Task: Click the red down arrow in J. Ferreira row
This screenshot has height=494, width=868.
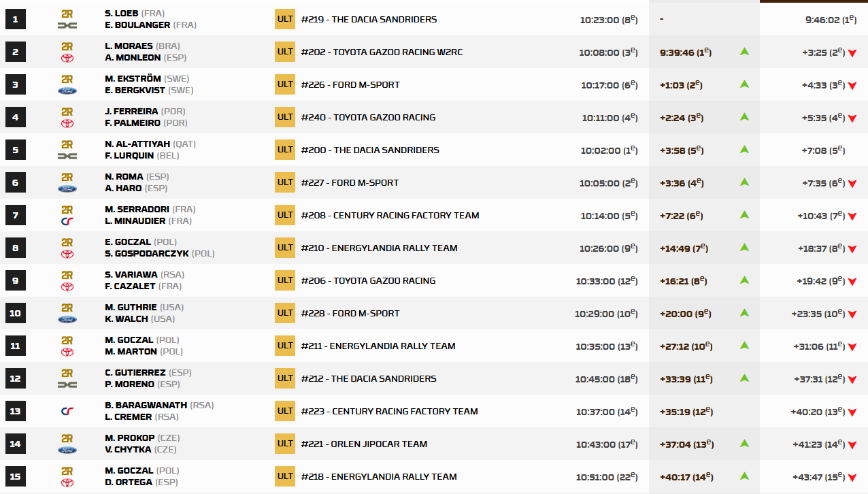Action: (x=852, y=118)
